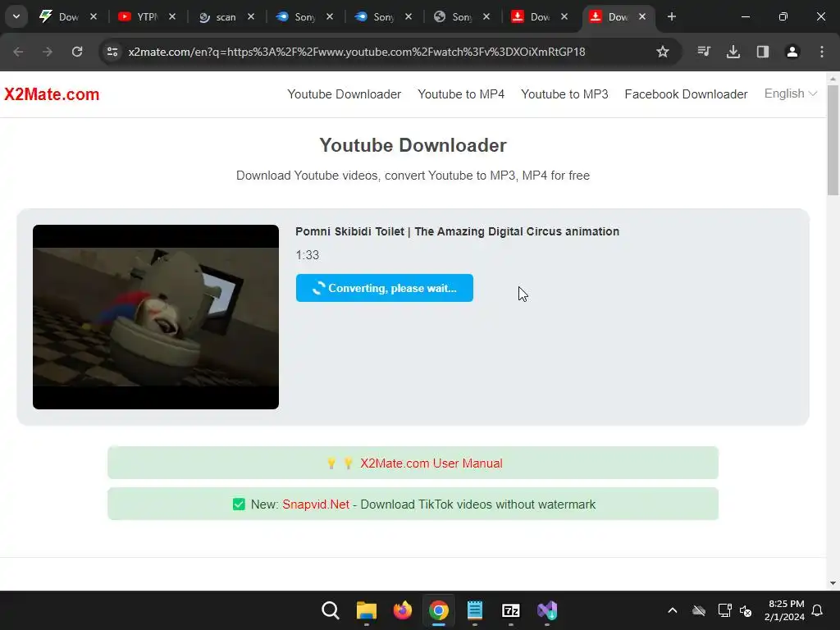
Task: Open Youtube Downloader nav link
Action: 344,94
